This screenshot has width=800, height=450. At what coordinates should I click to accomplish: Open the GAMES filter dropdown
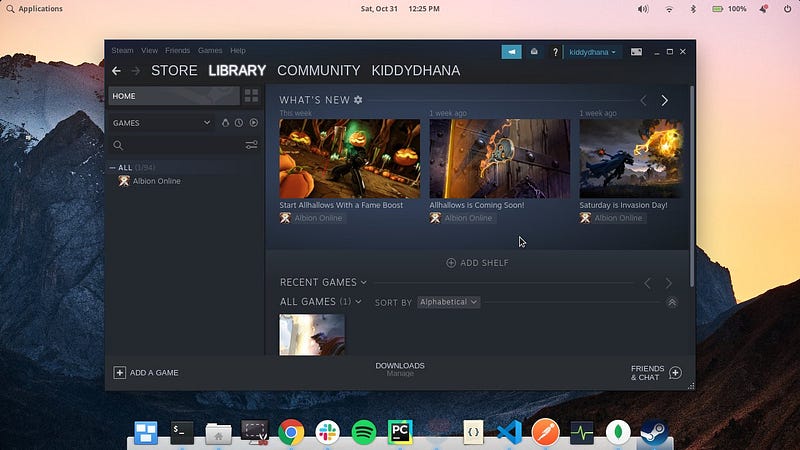pos(161,123)
